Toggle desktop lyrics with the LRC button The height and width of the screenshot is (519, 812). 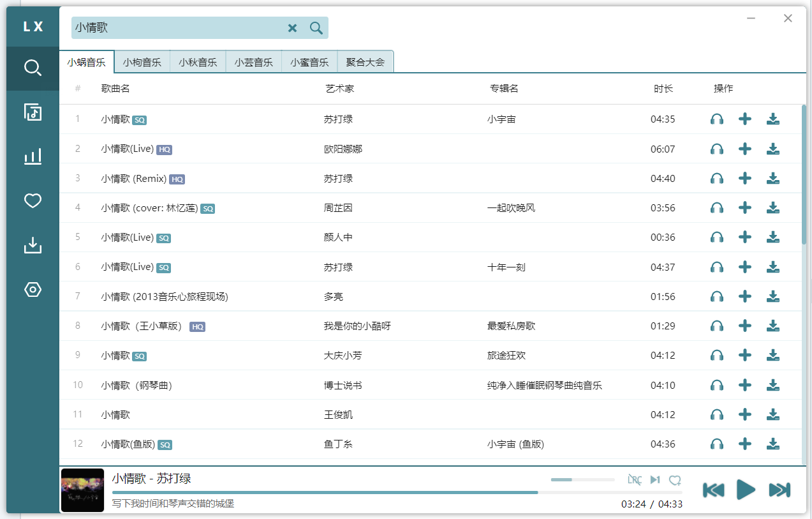(634, 479)
